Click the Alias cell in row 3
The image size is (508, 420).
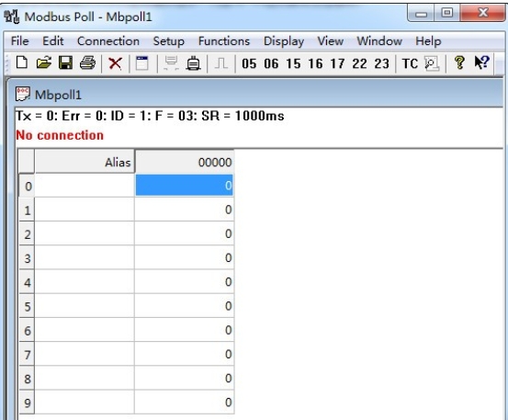tap(85, 257)
